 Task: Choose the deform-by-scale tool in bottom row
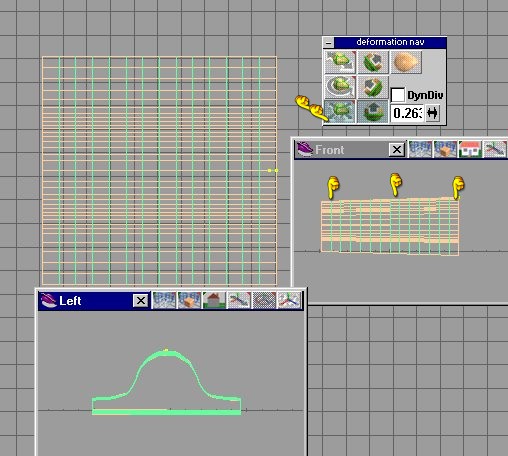tap(340, 112)
